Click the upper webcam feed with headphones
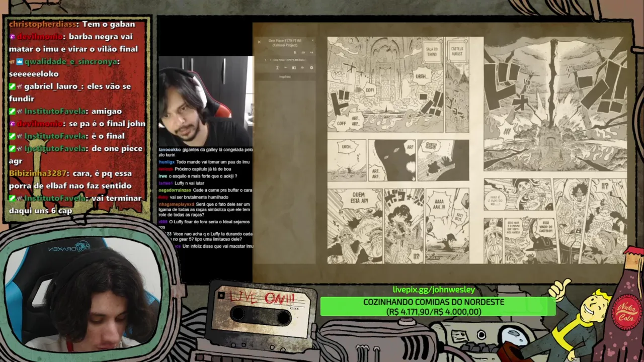This screenshot has width=644, height=362. tap(206, 101)
